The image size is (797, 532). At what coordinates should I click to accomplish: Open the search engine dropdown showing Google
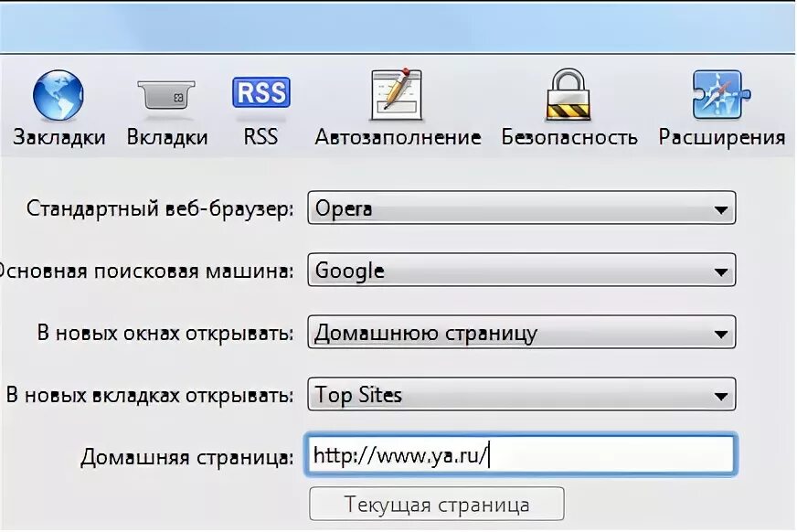tap(522, 270)
